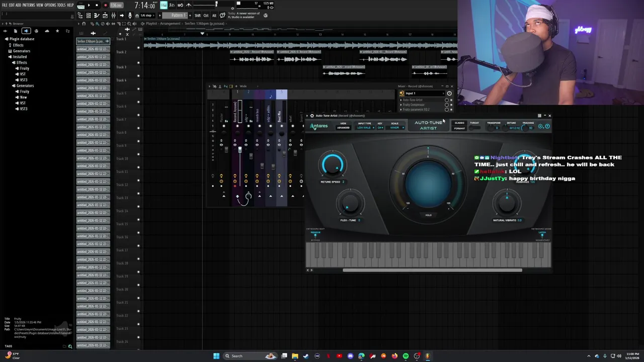Click the transport Stop button
The image size is (644, 362).
pos(97,5)
